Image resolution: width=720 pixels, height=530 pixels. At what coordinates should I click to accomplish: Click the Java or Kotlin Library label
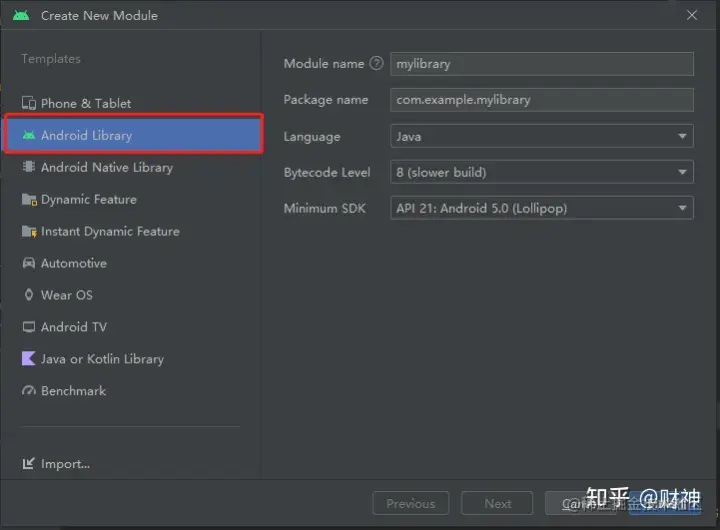pos(102,359)
